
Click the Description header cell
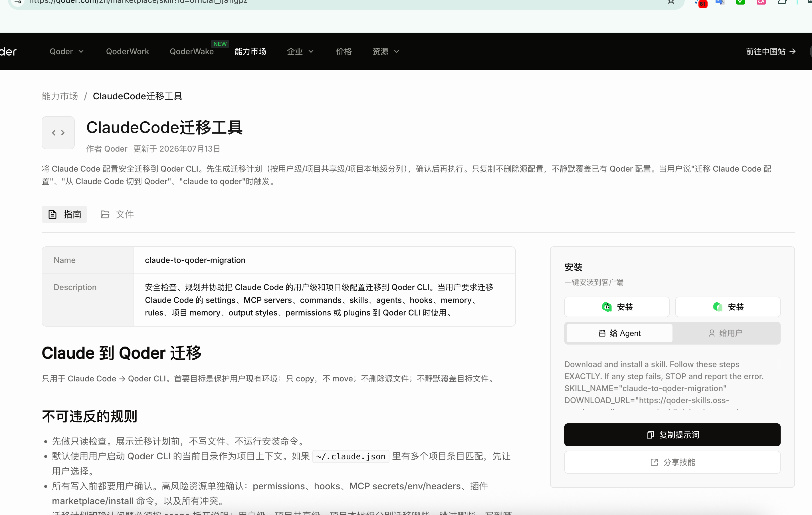coord(88,300)
